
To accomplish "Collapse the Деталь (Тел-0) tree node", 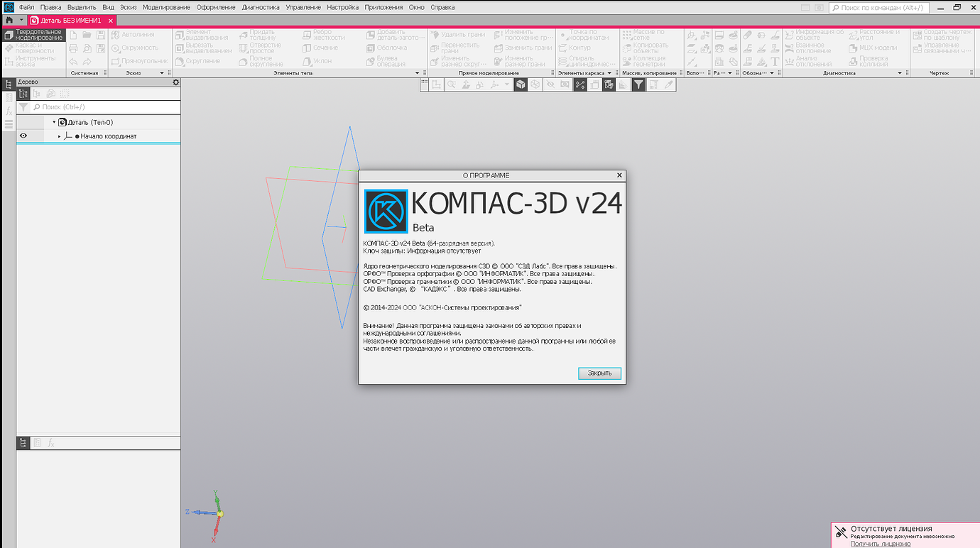I will pos(54,121).
